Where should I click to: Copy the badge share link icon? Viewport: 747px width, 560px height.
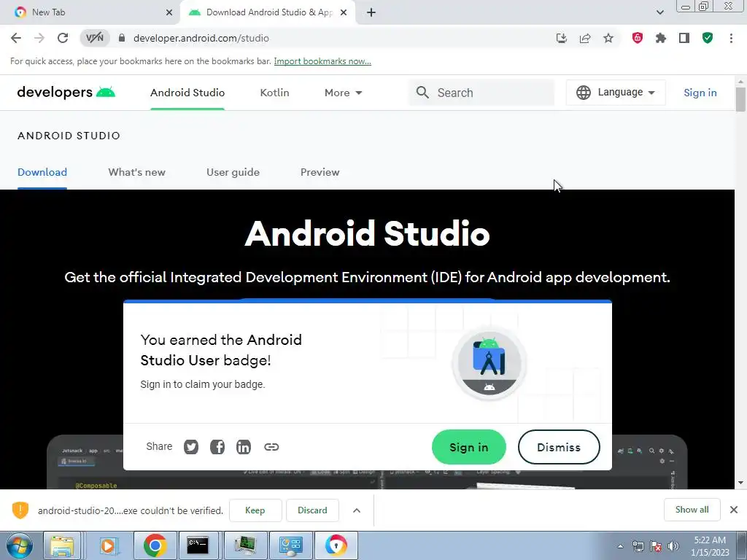(x=271, y=447)
